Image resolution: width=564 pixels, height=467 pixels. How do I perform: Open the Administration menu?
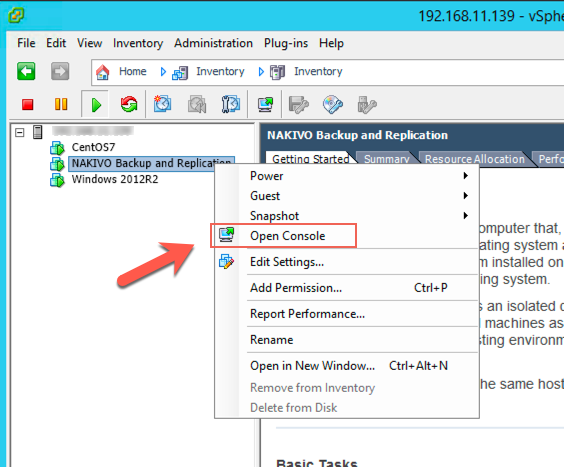click(x=214, y=43)
